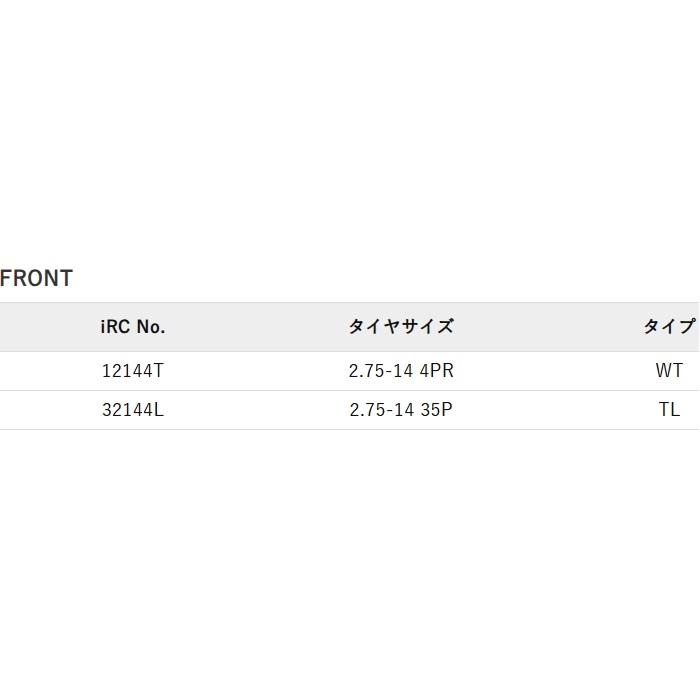Viewport: 700px width, 700px height.
Task: Select iRC number 12144T
Action: tap(133, 371)
